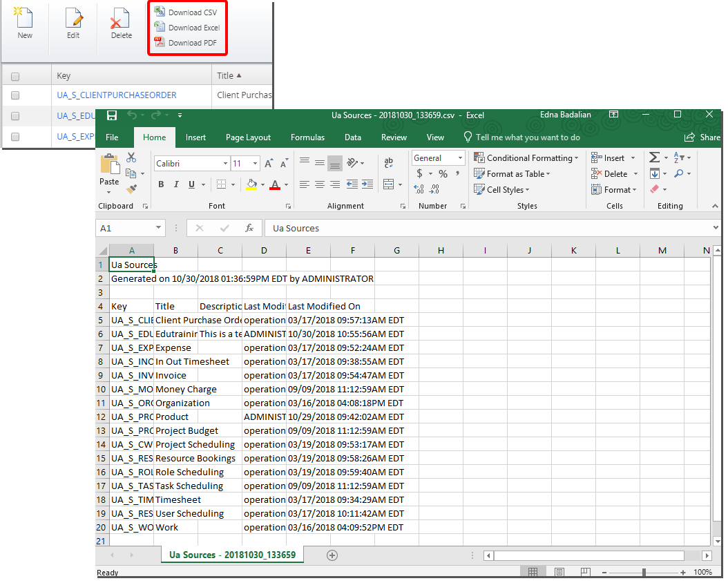Open the File tab
Image resolution: width=728 pixels, height=583 pixels.
(x=112, y=137)
